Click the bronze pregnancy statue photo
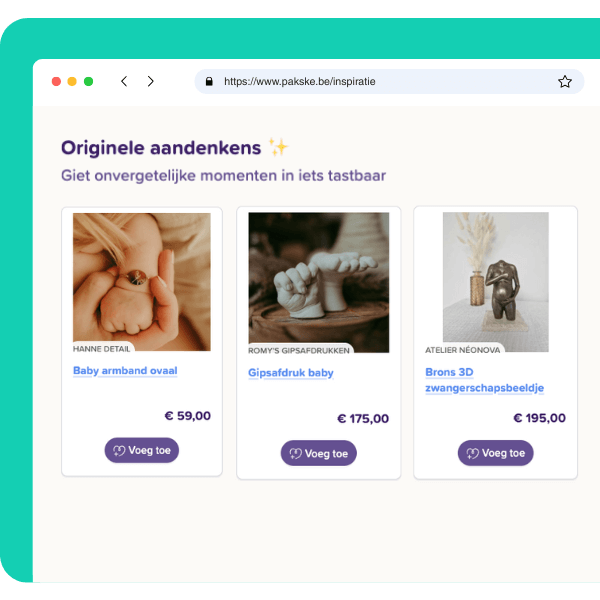The width and height of the screenshot is (600, 600). (x=496, y=280)
